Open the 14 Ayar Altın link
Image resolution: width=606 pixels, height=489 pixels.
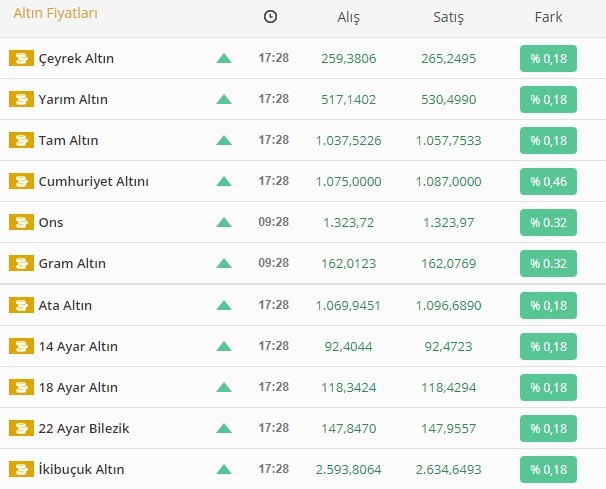[78, 346]
